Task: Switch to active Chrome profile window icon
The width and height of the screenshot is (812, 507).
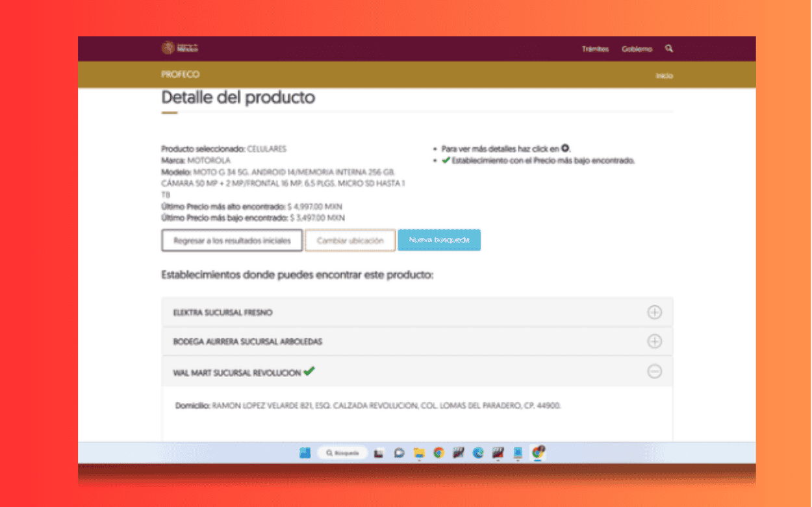Action: 537,452
